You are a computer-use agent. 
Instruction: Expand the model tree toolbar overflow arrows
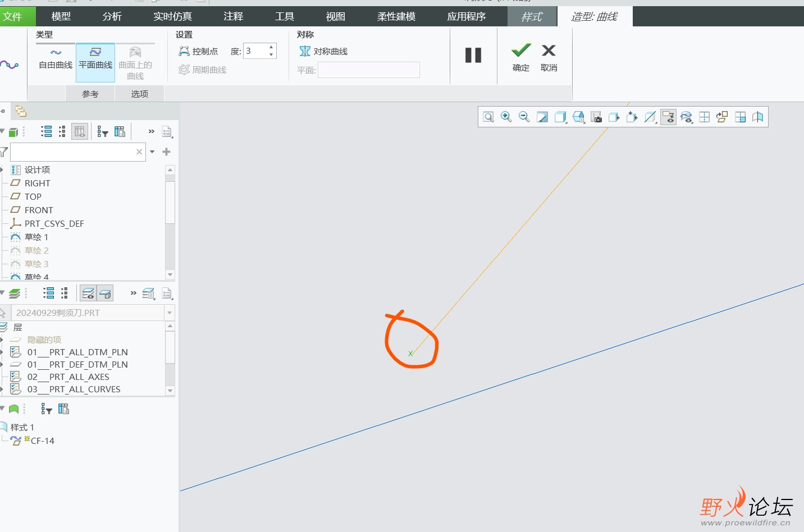[x=151, y=131]
